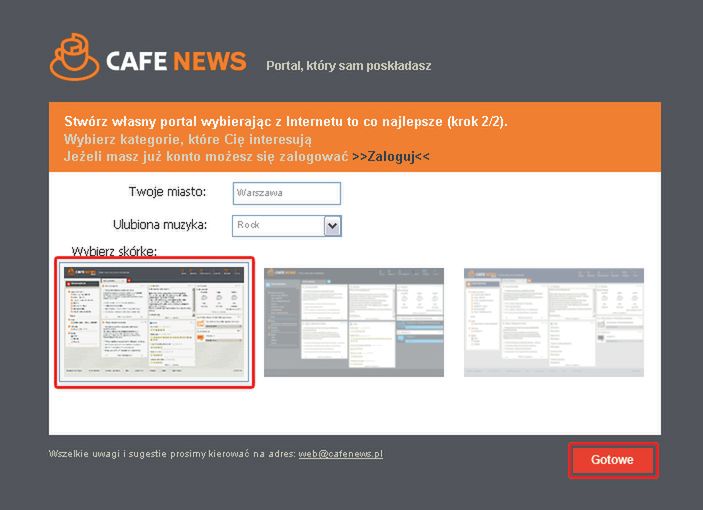This screenshot has height=510, width=703.
Task: Open the web@cafenews.pl email link
Action: click(341, 454)
